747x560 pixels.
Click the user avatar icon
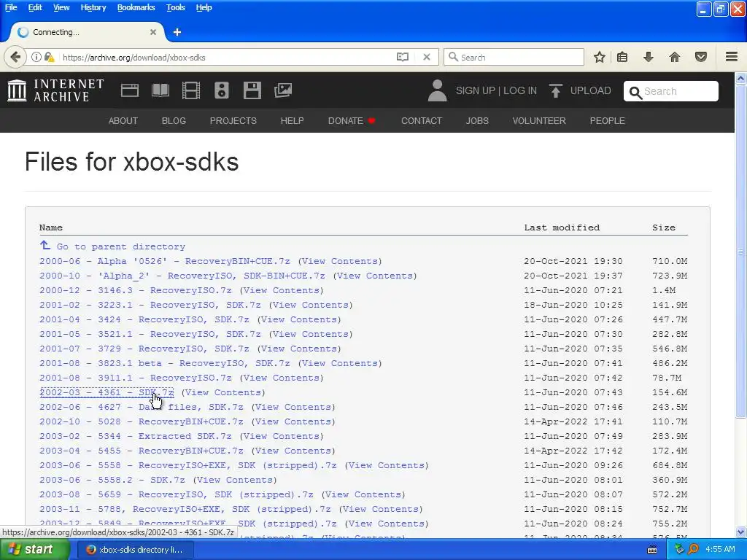click(x=438, y=90)
